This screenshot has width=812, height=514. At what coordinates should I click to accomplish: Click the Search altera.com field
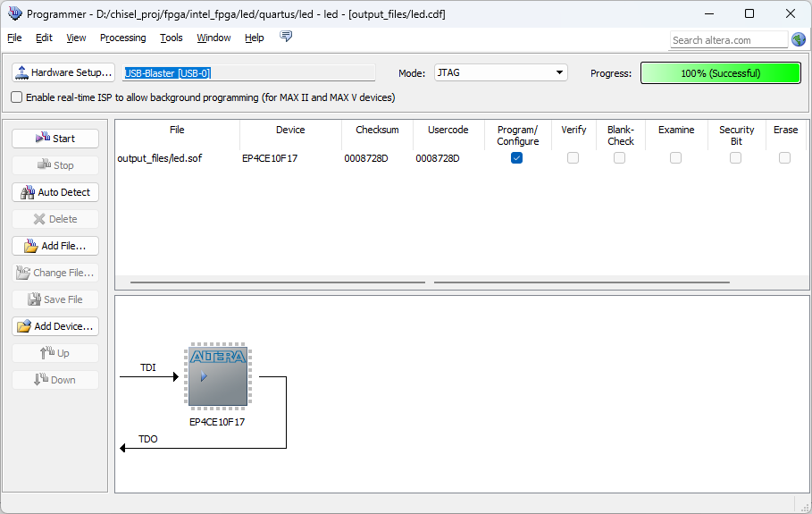tap(729, 40)
